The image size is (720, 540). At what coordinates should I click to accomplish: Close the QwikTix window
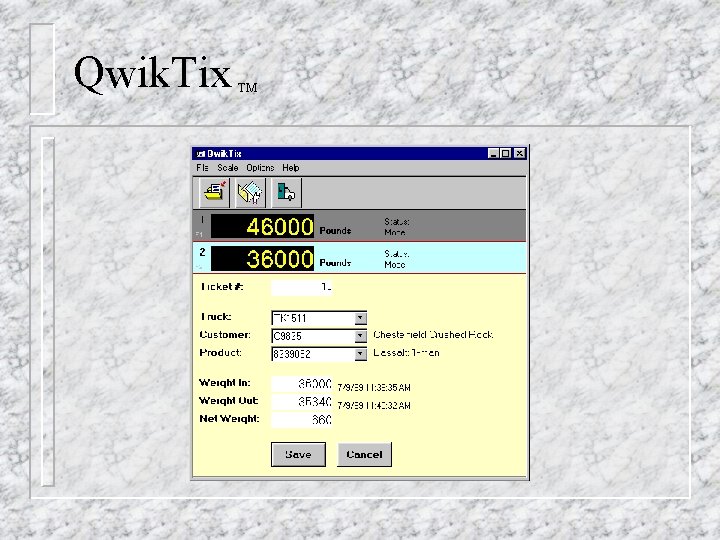(x=519, y=154)
